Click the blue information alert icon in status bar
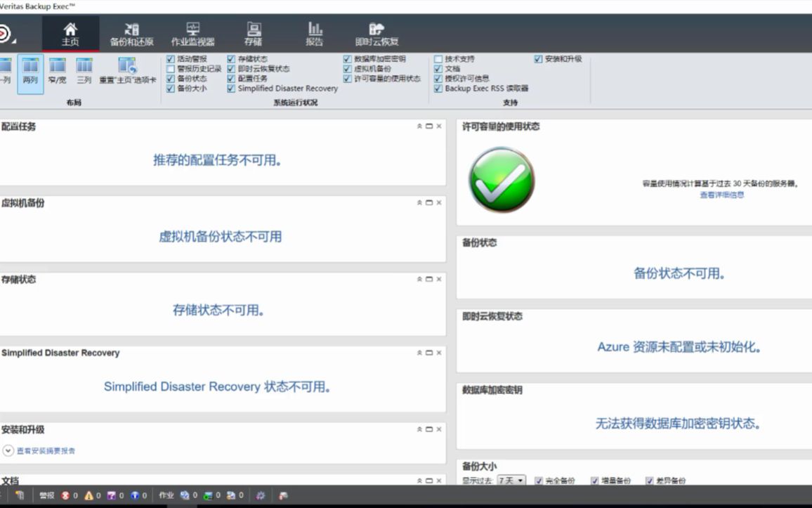 135,495
